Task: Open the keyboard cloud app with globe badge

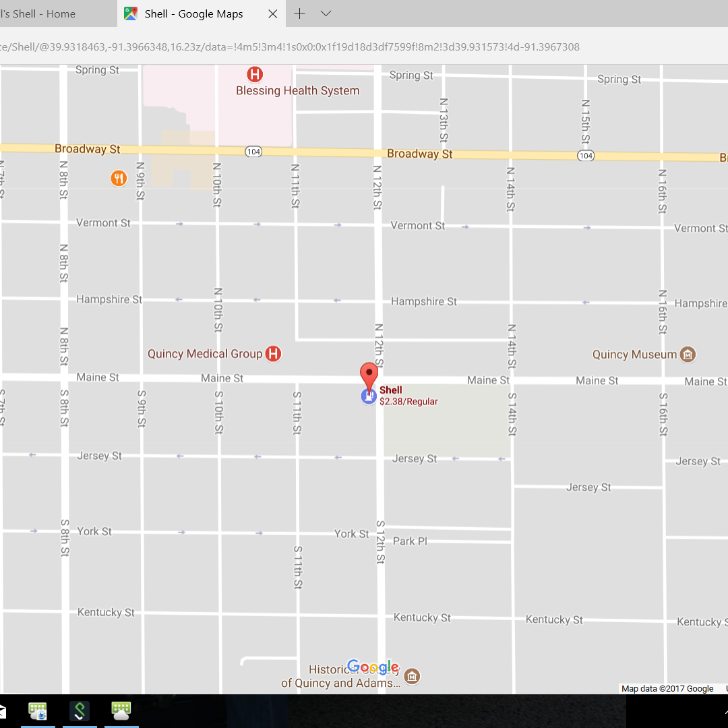Action: tap(38, 710)
